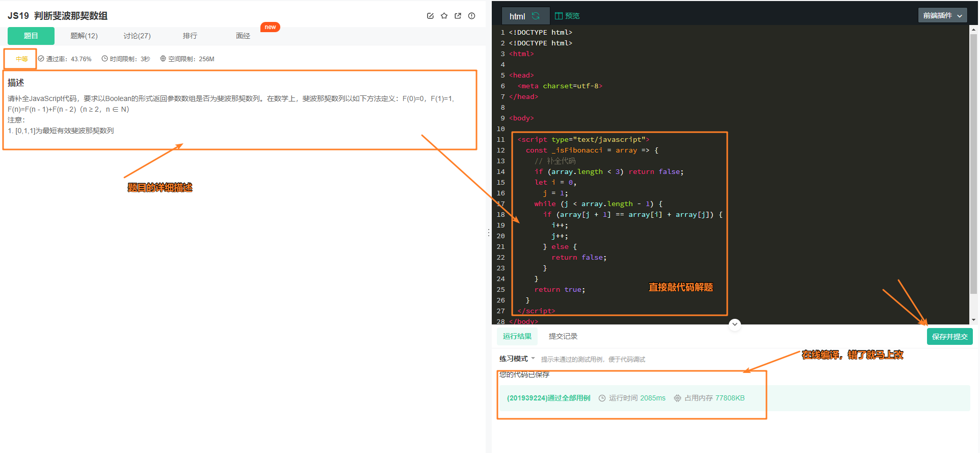This screenshot has height=453, width=980.
Task: Click the 保存并提交 save and submit button
Action: coord(949,337)
